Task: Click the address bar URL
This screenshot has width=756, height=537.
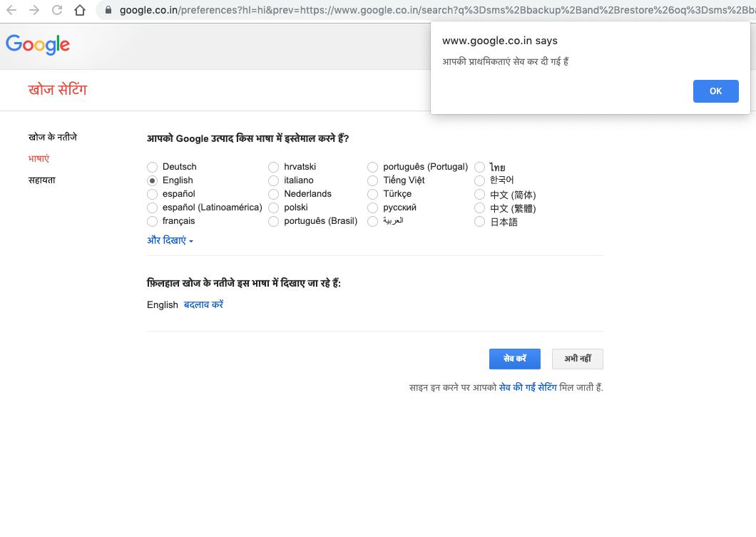Action: coord(436,10)
